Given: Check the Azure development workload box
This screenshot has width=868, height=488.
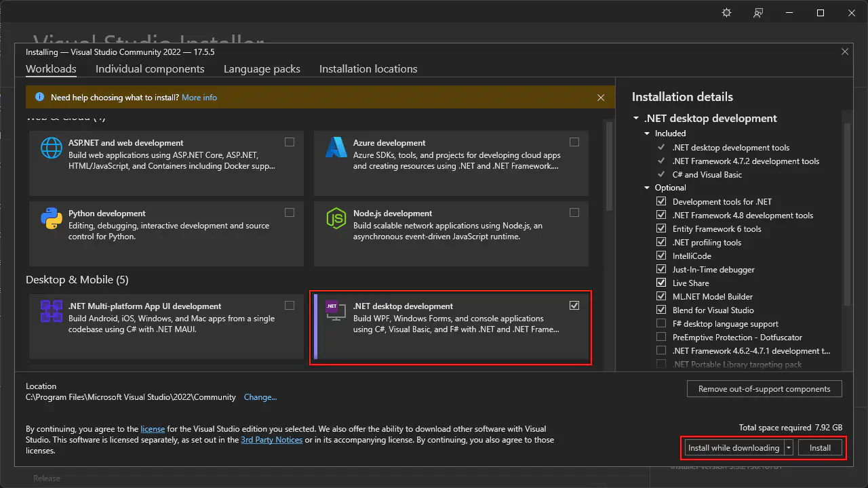Looking at the screenshot, I should 574,142.
